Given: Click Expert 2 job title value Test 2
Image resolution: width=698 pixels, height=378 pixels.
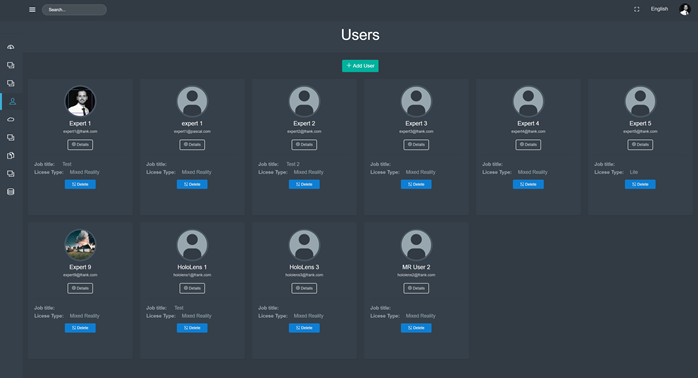Looking at the screenshot, I should pyautogui.click(x=293, y=164).
